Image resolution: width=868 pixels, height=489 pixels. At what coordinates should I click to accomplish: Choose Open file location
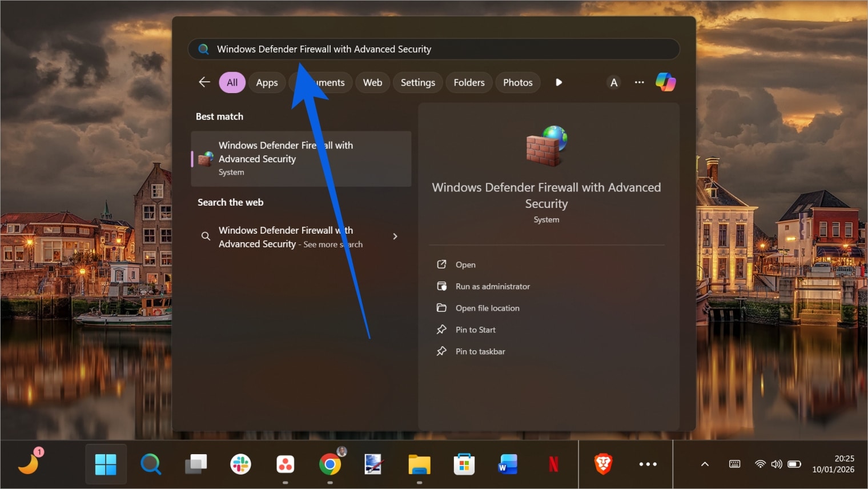coord(487,308)
